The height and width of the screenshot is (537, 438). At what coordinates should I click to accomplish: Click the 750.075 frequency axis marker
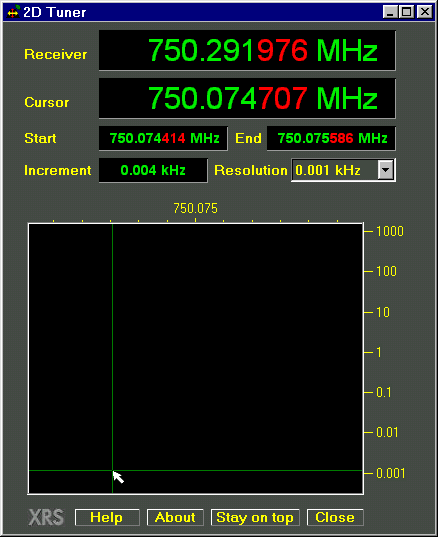195,208
